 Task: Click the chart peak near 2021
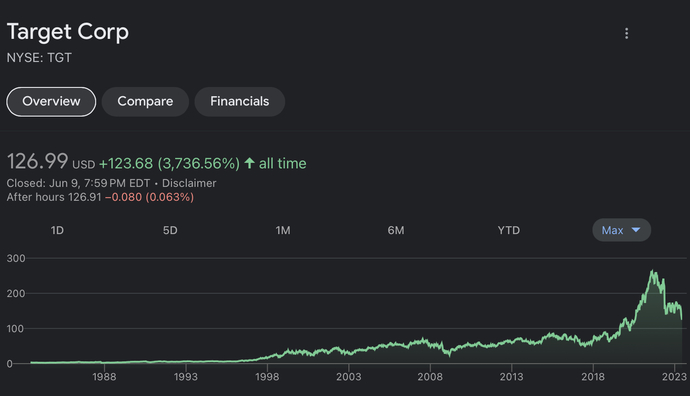click(x=653, y=272)
